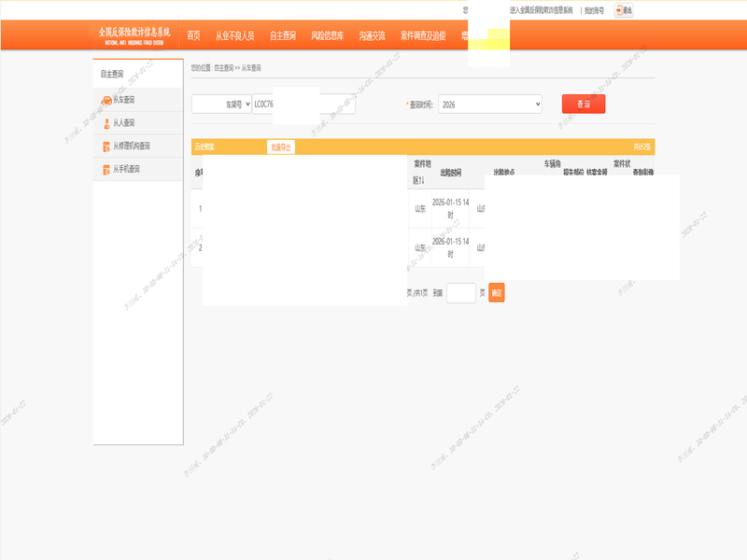
Task: Click the page number input box
Action: click(461, 293)
